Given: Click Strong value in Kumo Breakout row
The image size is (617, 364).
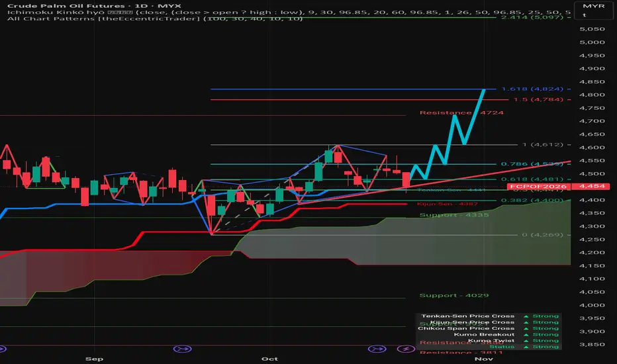Looking at the screenshot, I should 546,334.
